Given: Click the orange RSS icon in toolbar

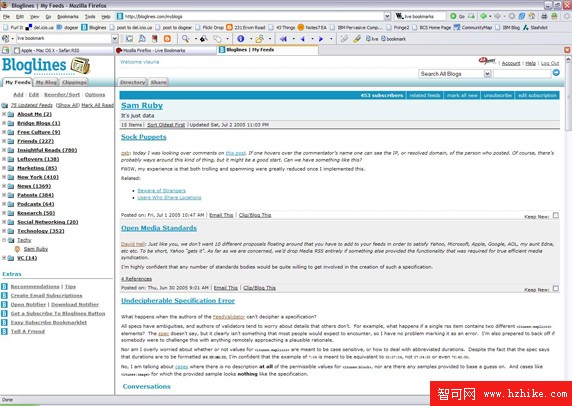Looking at the screenshot, I should (167, 39).
